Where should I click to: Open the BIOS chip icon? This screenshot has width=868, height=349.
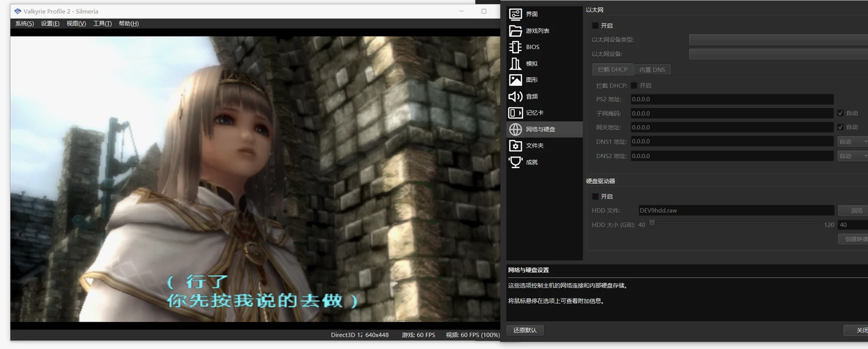click(x=515, y=47)
